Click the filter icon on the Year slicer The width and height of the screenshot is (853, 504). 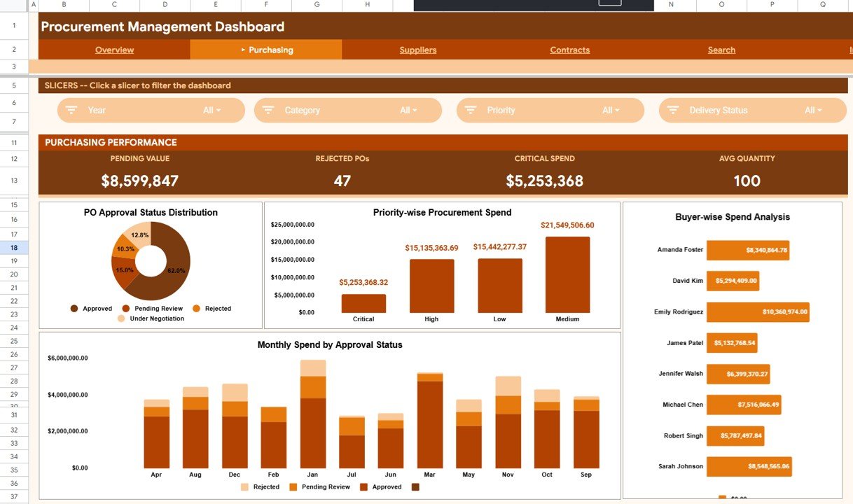pos(71,110)
